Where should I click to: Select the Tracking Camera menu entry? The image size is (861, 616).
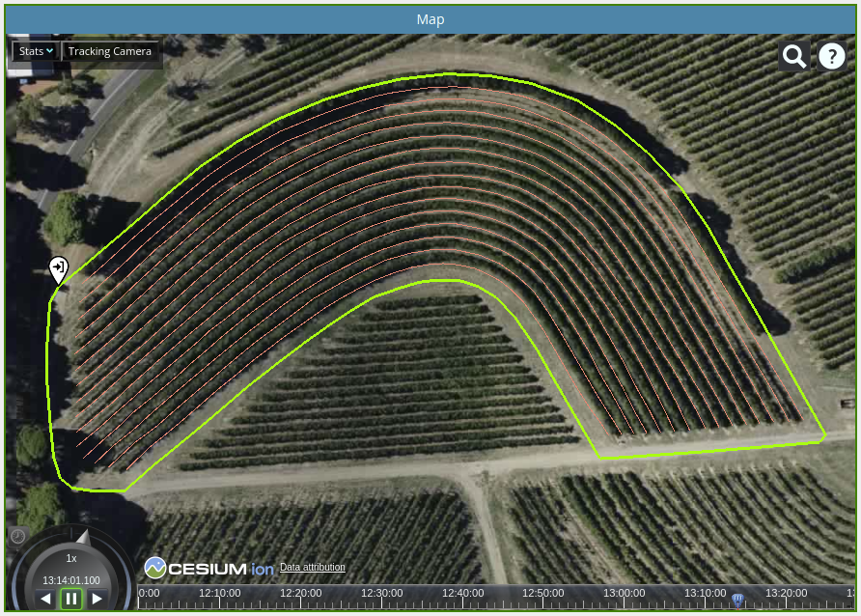point(110,51)
